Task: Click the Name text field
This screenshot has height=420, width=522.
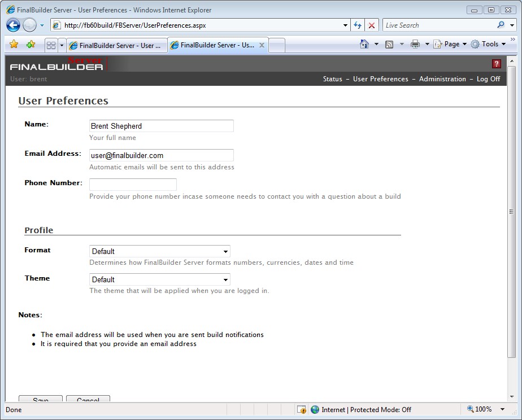Action: click(162, 126)
